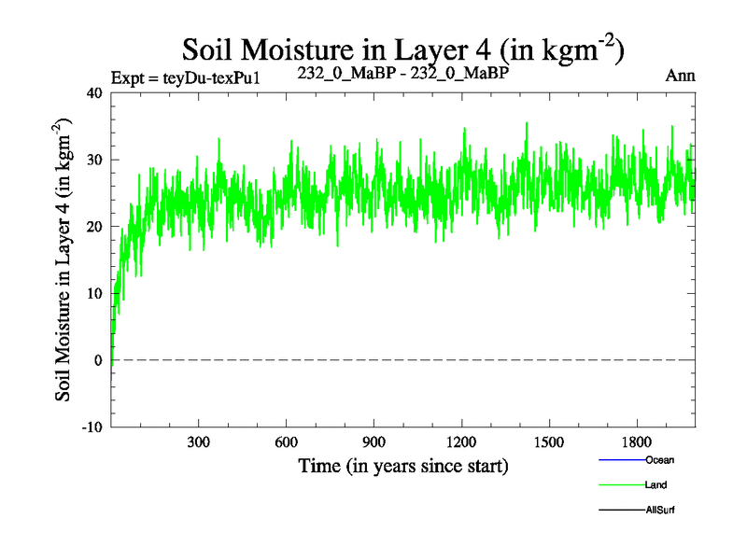The image size is (747, 560).
Task: Click the rotated y-axis title
Action: (x=63, y=259)
